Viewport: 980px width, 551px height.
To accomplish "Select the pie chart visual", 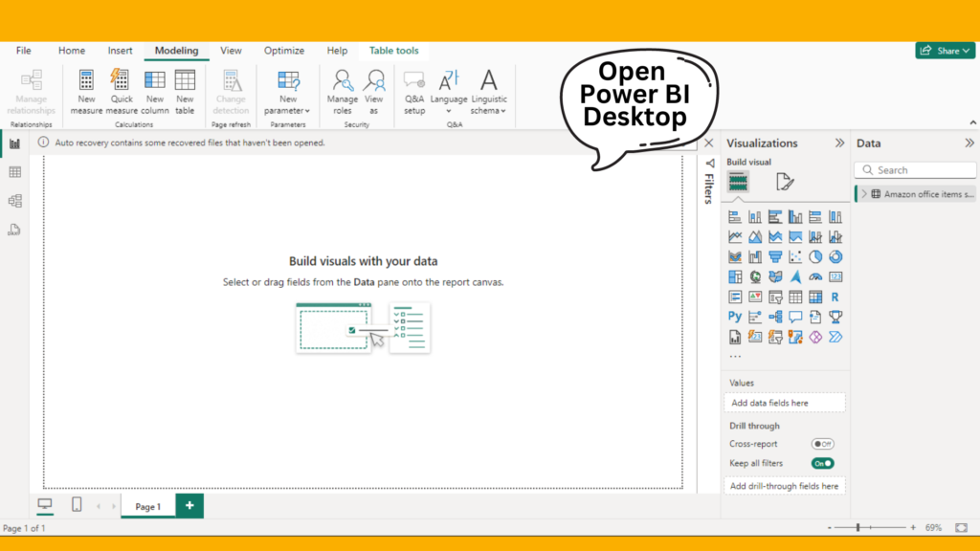I will coord(815,256).
